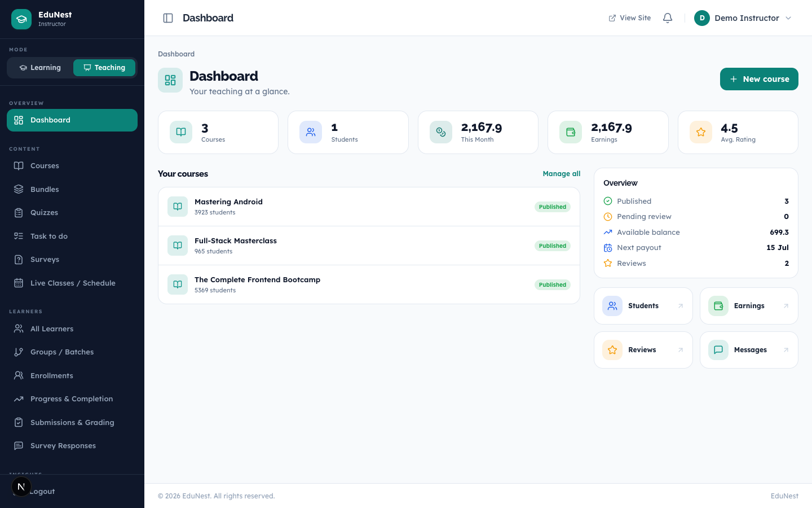Click the Submissions & Grading clipboard icon
The image size is (812, 508).
point(19,423)
